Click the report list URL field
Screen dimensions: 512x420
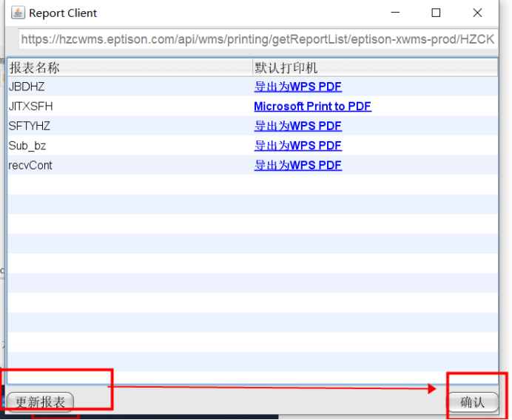257,39
